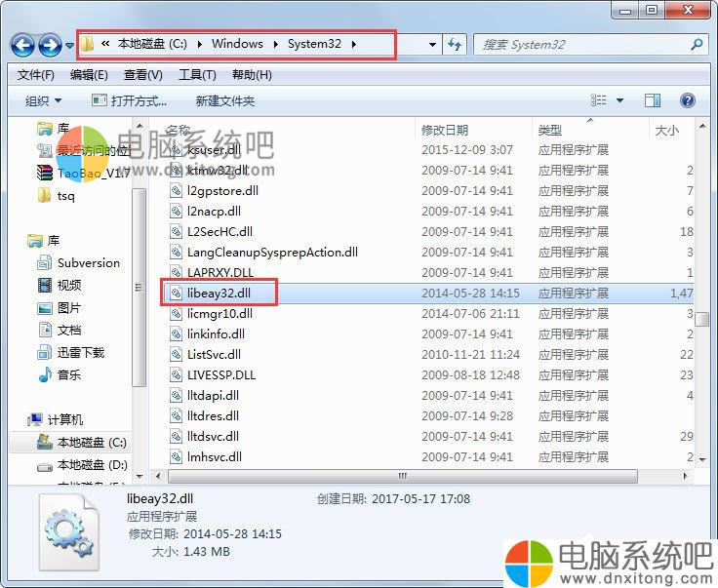Screen dimensions: 718x588
Task: Refresh the System32 folder view
Action: [455, 45]
